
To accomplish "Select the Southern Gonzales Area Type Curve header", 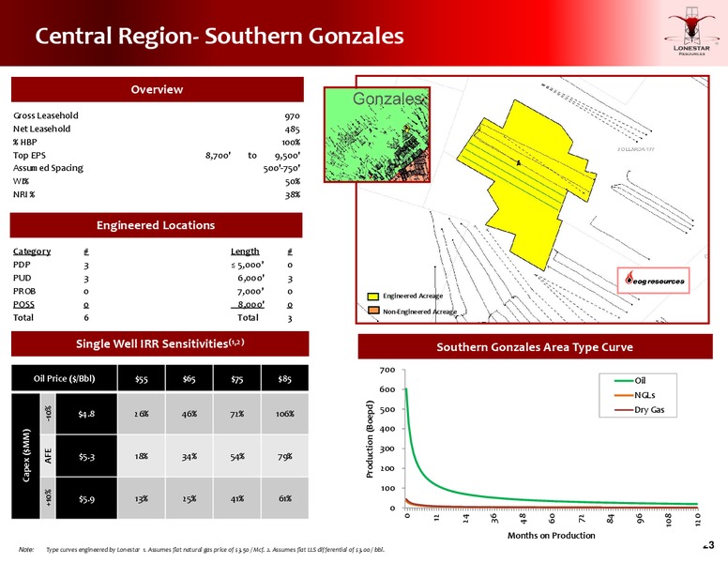I will coord(535,347).
